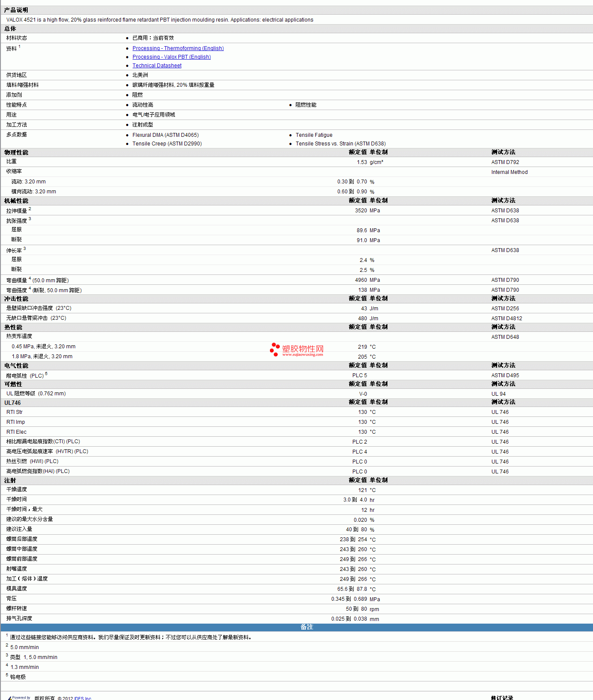Click the VALOX 4521 product description sentence
The width and height of the screenshot is (593, 700).
tap(160, 20)
